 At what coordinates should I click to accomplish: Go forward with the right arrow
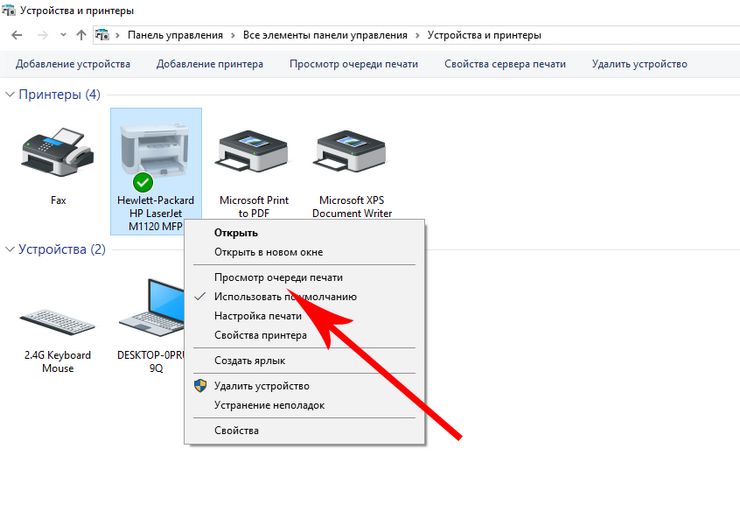pos(42,35)
